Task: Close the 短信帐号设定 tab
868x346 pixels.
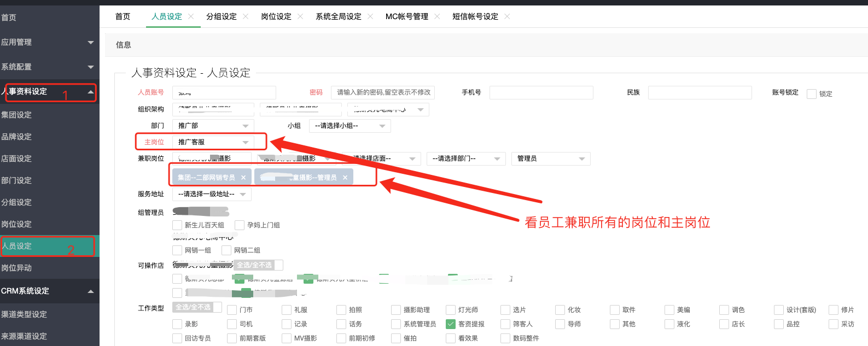Action: click(x=507, y=16)
